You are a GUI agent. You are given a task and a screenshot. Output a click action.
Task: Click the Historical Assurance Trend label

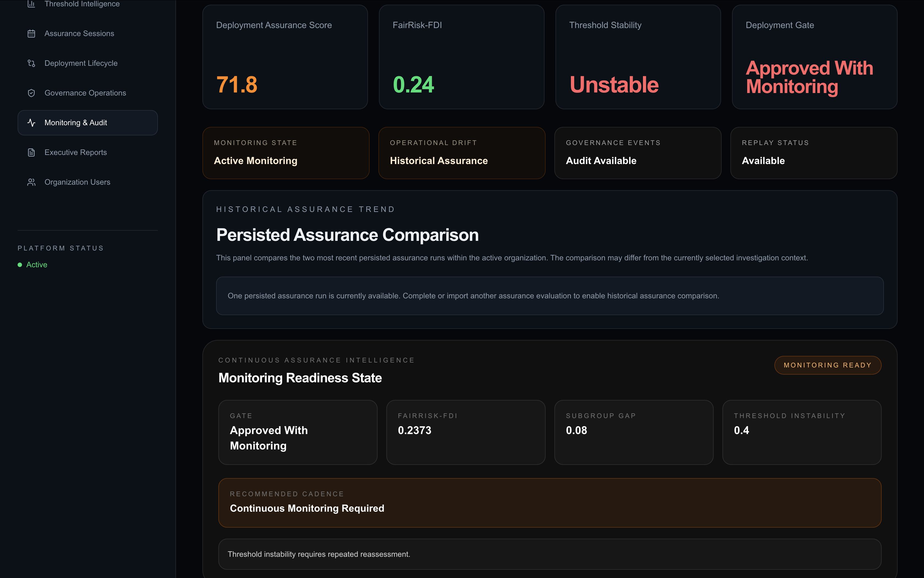[306, 209]
